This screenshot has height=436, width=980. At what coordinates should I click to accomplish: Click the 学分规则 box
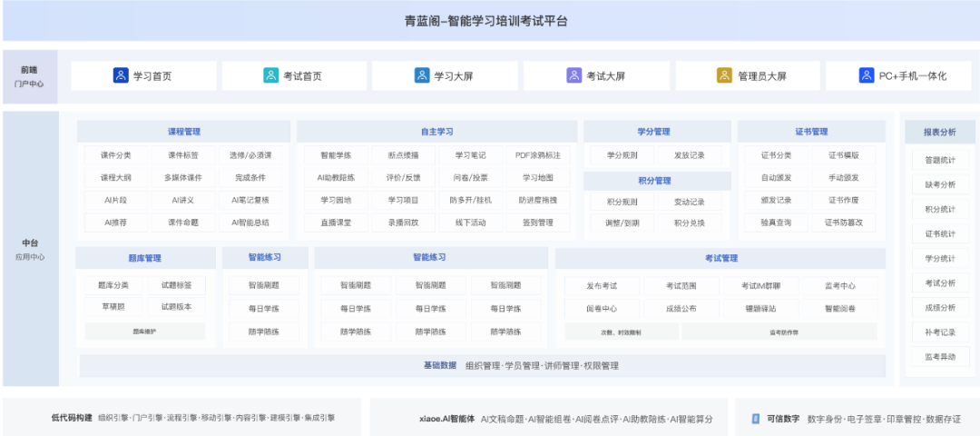(622, 155)
